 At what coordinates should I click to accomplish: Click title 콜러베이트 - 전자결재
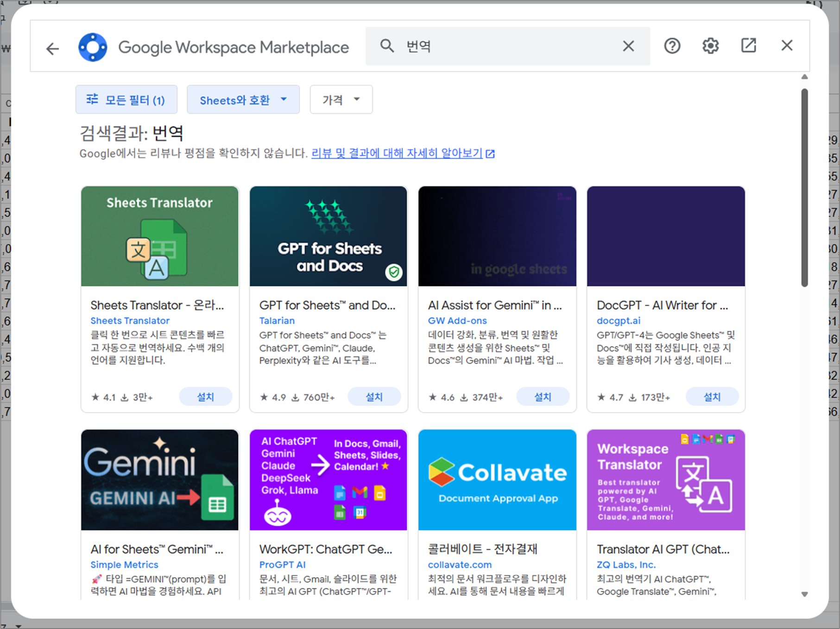(482, 549)
